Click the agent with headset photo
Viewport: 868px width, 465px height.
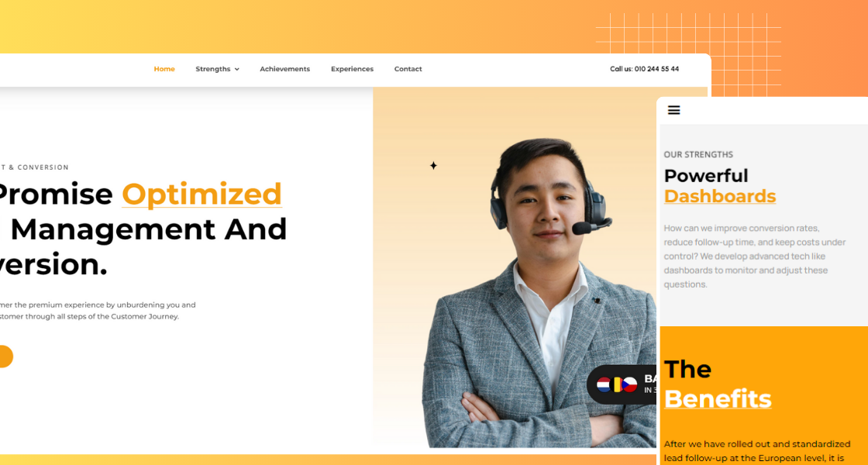pyautogui.click(x=539, y=294)
